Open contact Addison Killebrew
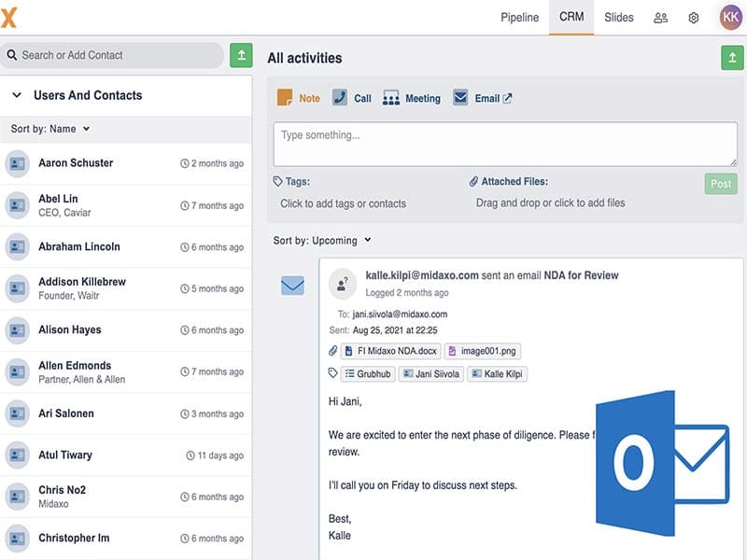747x560 pixels. point(126,288)
